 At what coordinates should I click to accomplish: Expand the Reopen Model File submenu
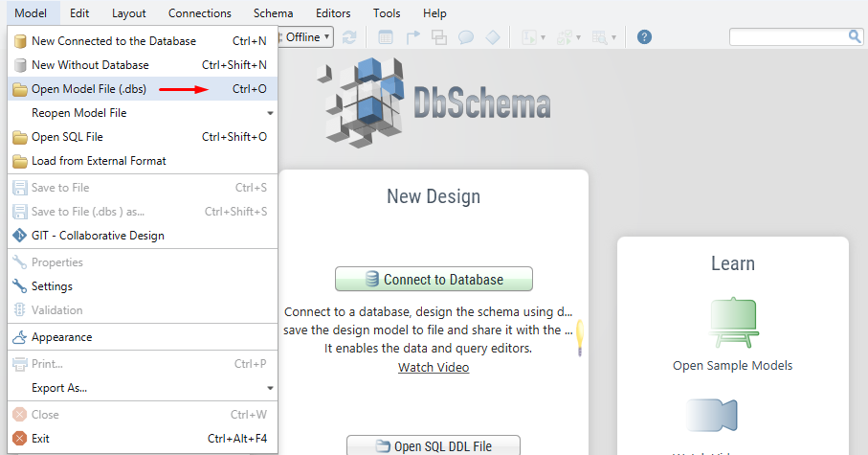click(143, 112)
